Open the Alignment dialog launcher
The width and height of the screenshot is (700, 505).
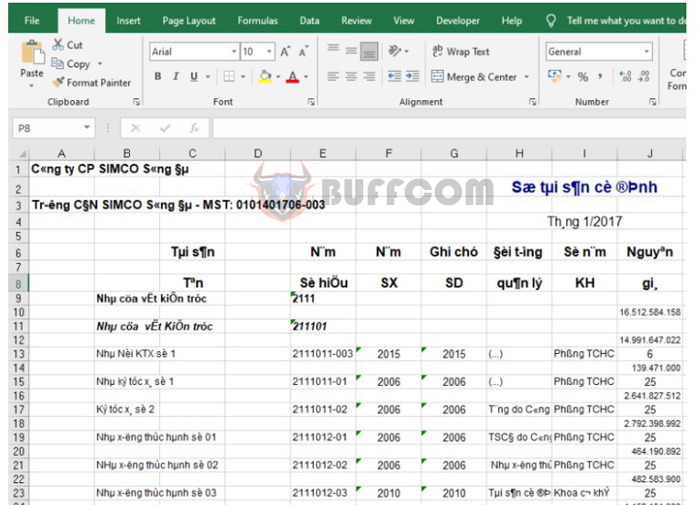click(x=533, y=102)
